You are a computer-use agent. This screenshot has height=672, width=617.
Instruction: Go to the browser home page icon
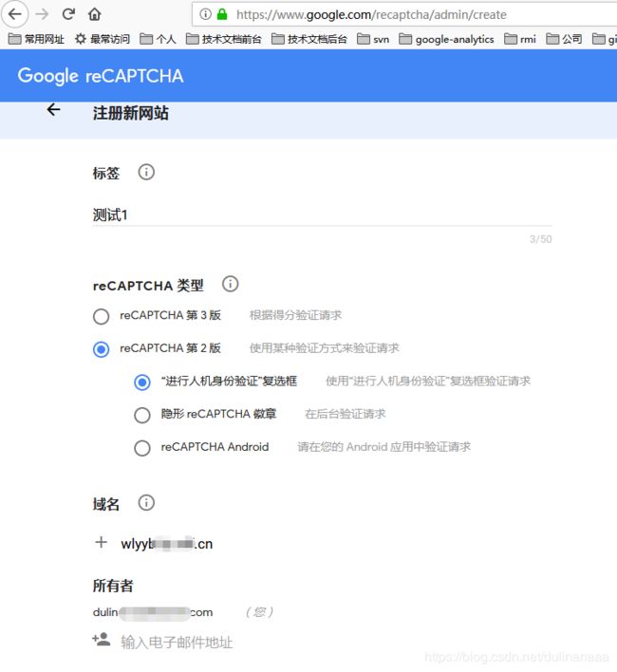(x=94, y=14)
